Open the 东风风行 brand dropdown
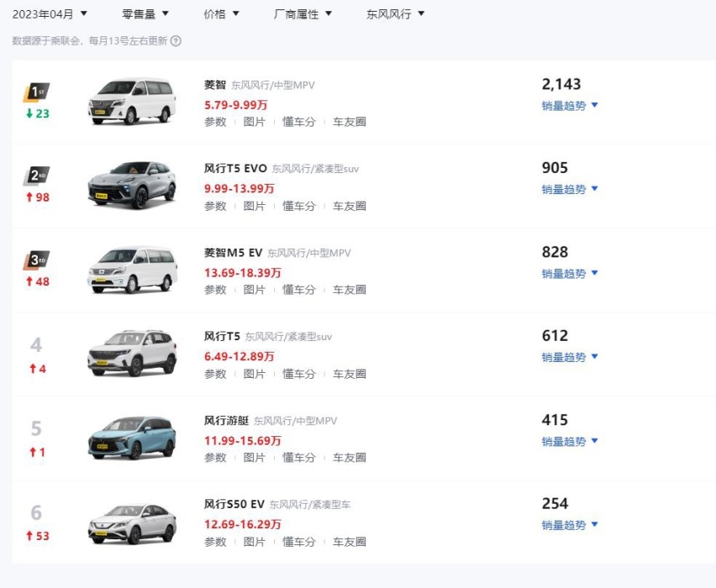 tap(396, 14)
